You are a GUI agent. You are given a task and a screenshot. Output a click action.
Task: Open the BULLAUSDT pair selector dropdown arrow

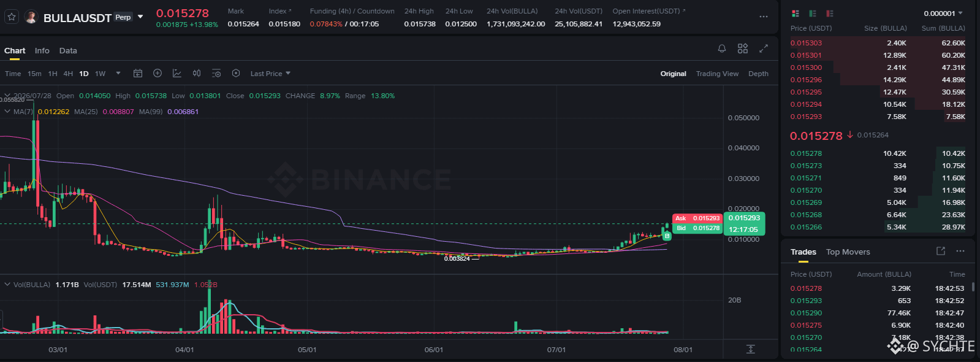coord(140,17)
